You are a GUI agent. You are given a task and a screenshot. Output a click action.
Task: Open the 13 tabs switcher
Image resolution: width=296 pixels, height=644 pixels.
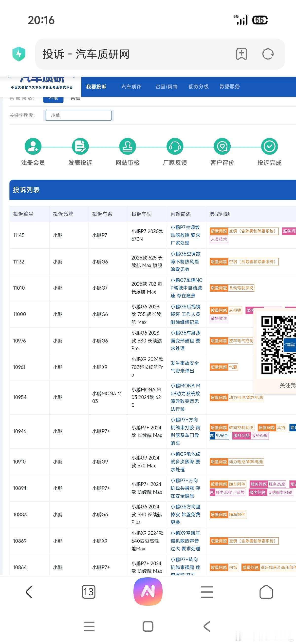click(89, 592)
